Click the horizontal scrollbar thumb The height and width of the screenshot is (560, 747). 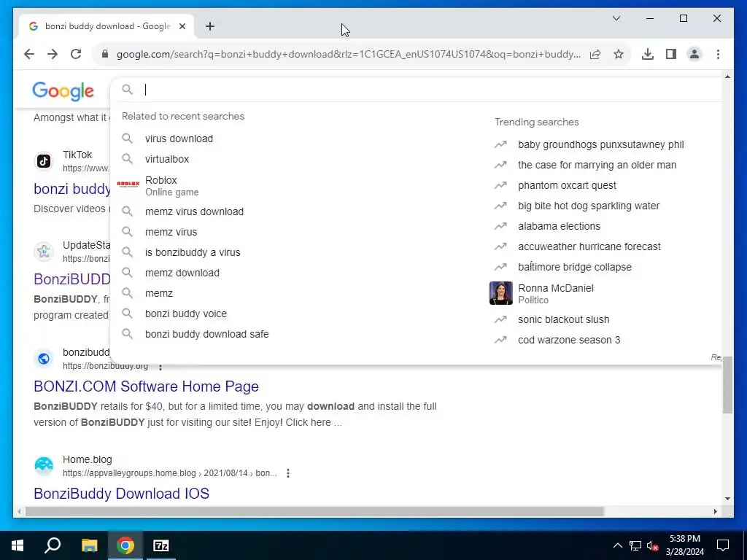(314, 511)
